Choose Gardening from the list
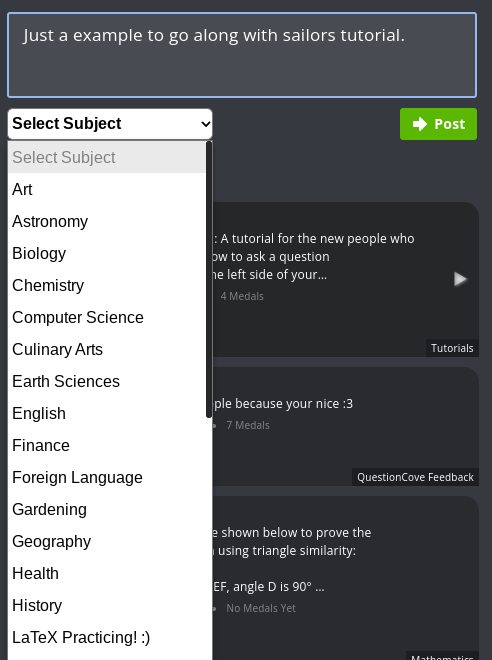 click(x=106, y=509)
